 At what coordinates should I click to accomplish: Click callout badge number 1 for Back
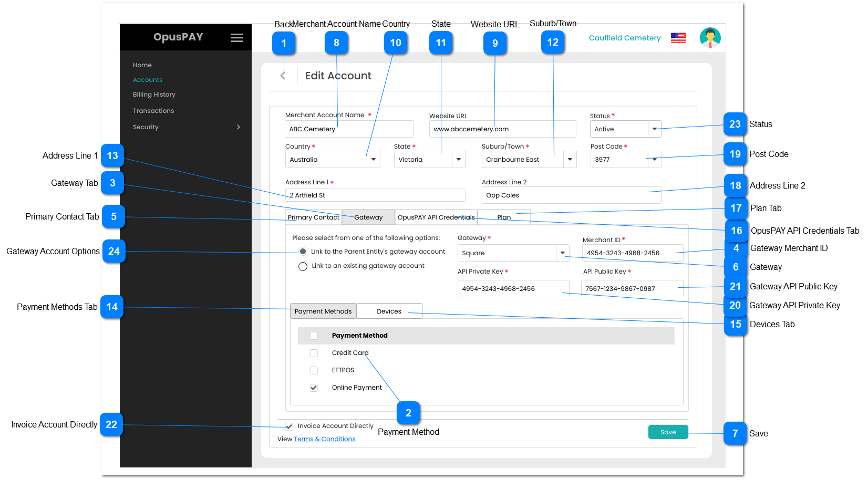[284, 43]
